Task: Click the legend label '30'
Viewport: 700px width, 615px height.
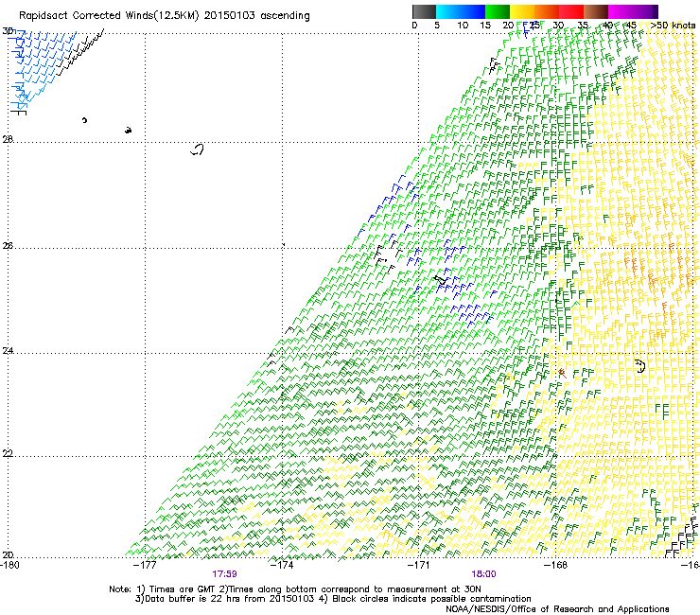Action: (x=558, y=26)
